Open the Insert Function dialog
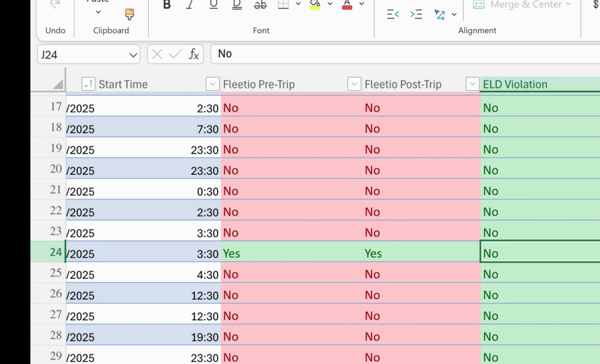The height and width of the screenshot is (364, 600). click(194, 54)
